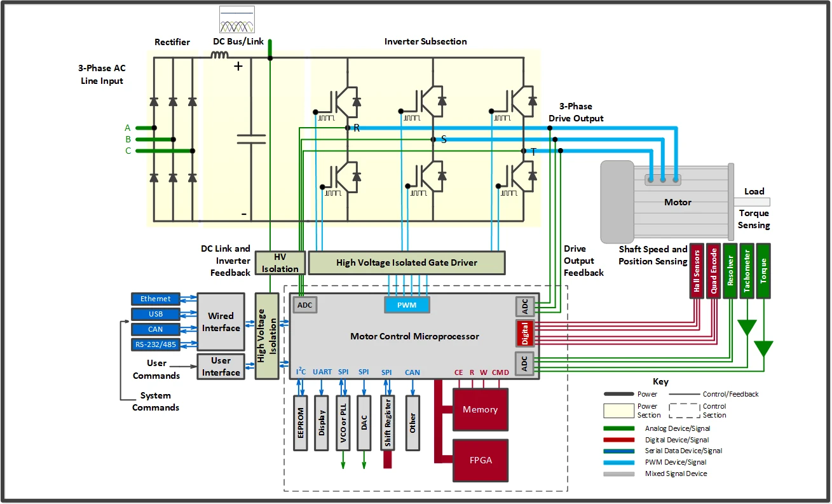Select the RS-232/485 block
832x504 pixels.
[x=156, y=344]
